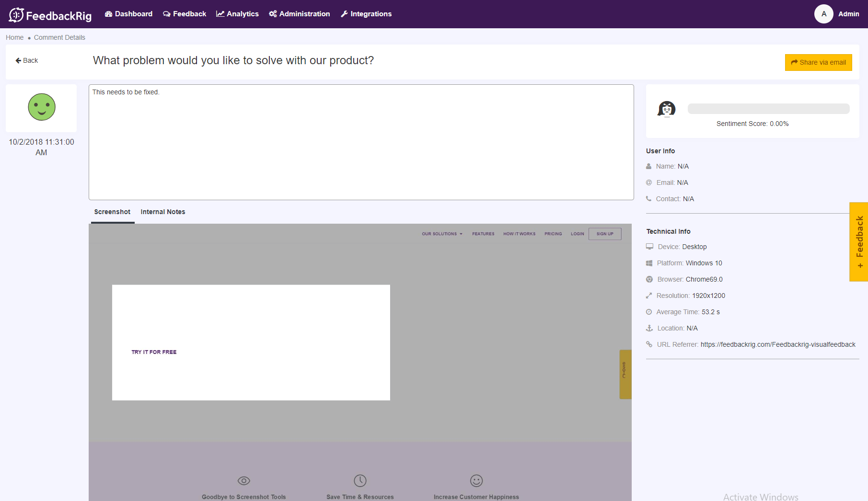Viewport: 868px width, 501px height.
Task: Click the Platform value Windows 10
Action: coord(704,263)
